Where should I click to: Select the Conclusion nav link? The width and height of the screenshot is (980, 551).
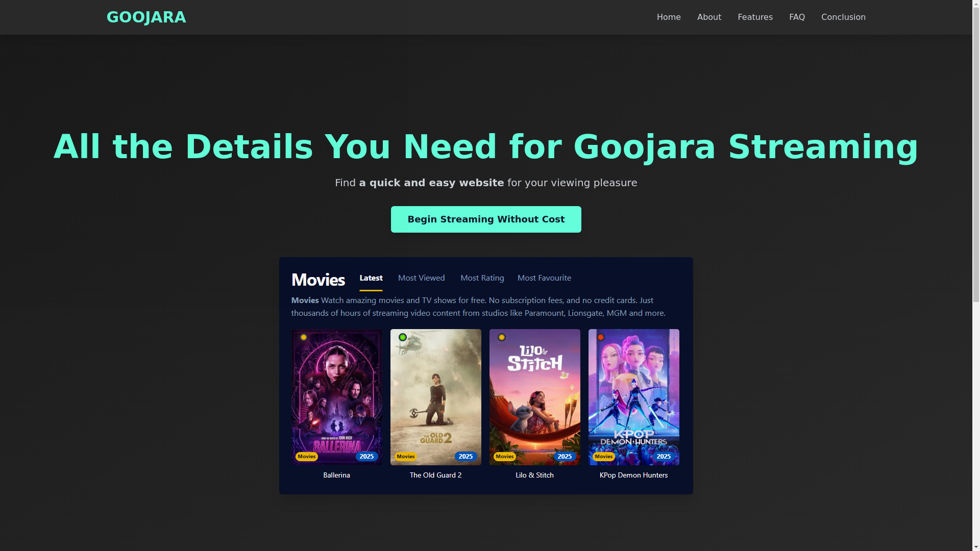pyautogui.click(x=843, y=17)
